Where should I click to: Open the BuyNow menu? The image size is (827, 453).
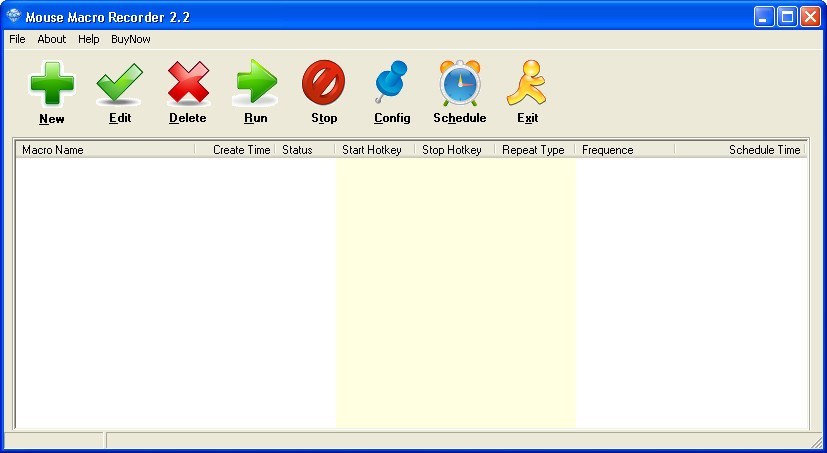point(131,39)
